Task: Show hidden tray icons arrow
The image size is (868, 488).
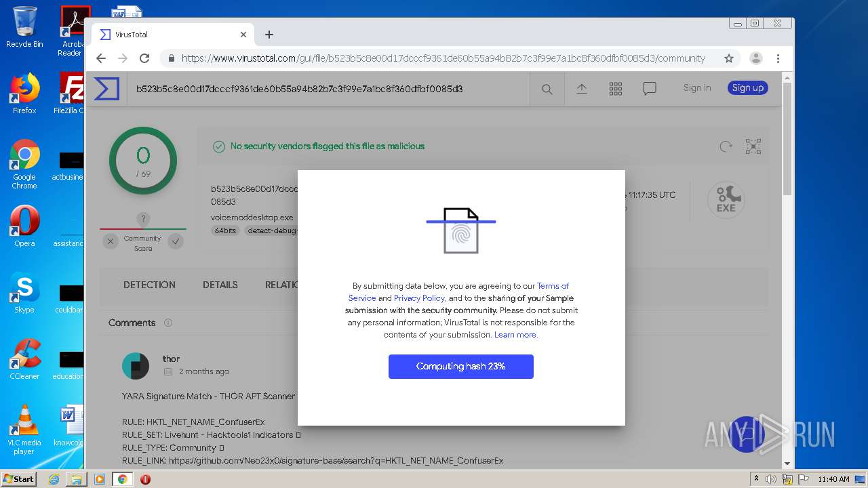Action: click(x=757, y=479)
